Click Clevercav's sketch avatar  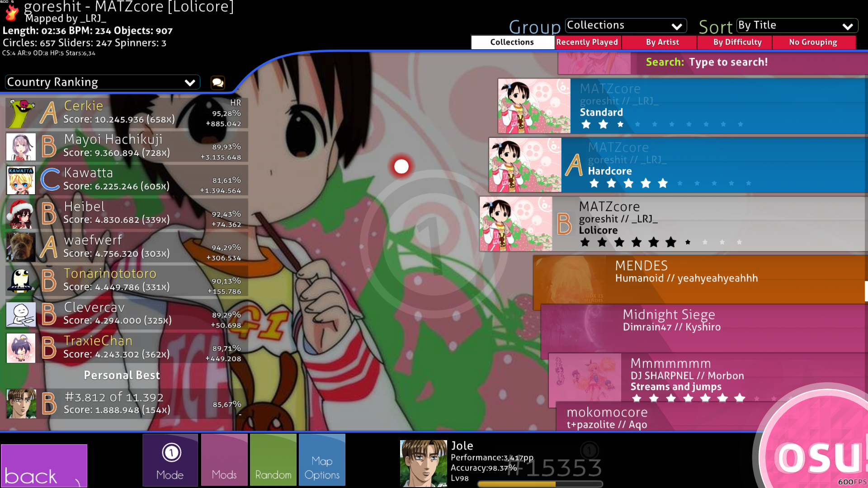(x=21, y=314)
